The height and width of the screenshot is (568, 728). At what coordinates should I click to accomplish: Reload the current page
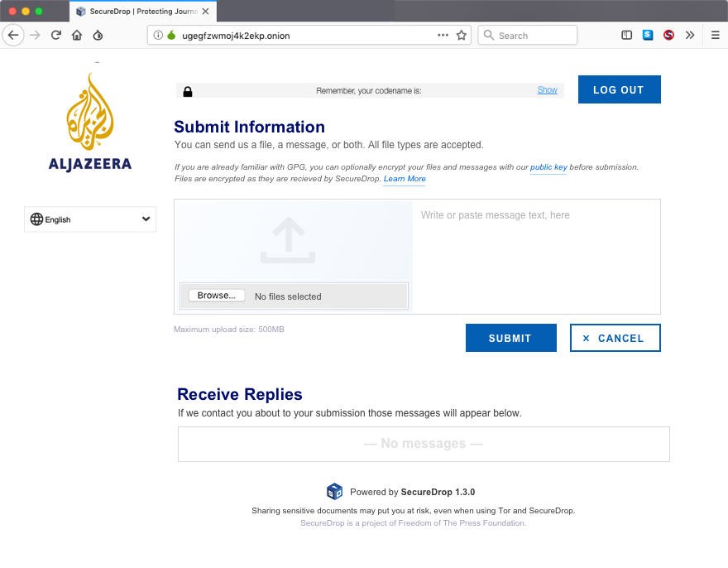55,35
